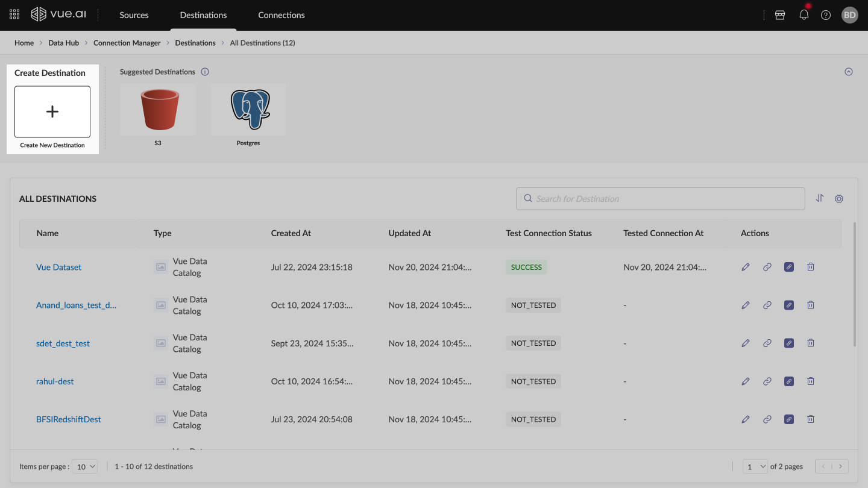The height and width of the screenshot is (488, 868).
Task: Open the marketplace store icon
Action: [780, 15]
